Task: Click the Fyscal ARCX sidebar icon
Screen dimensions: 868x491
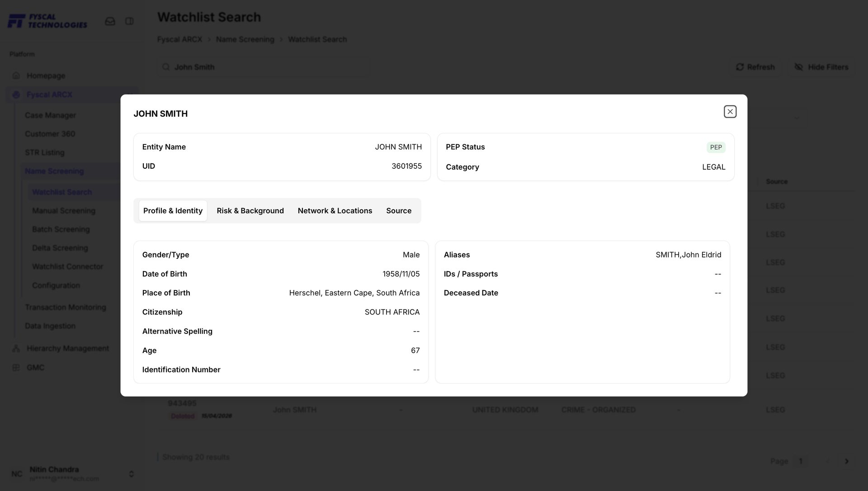Action: [x=16, y=95]
